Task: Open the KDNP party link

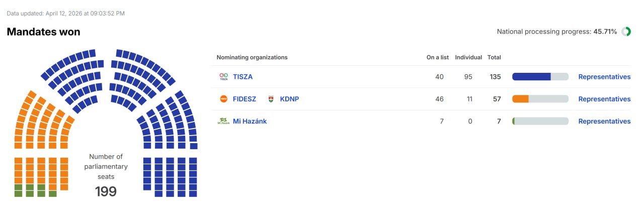Action: (289, 99)
